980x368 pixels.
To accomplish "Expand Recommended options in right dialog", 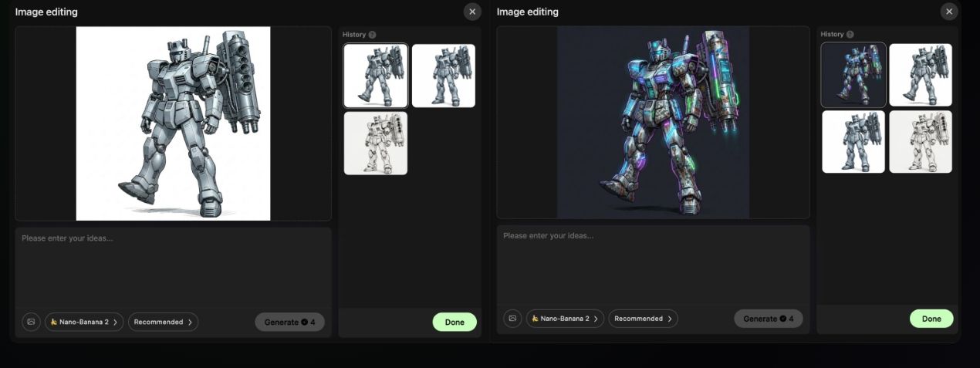I will click(x=643, y=319).
